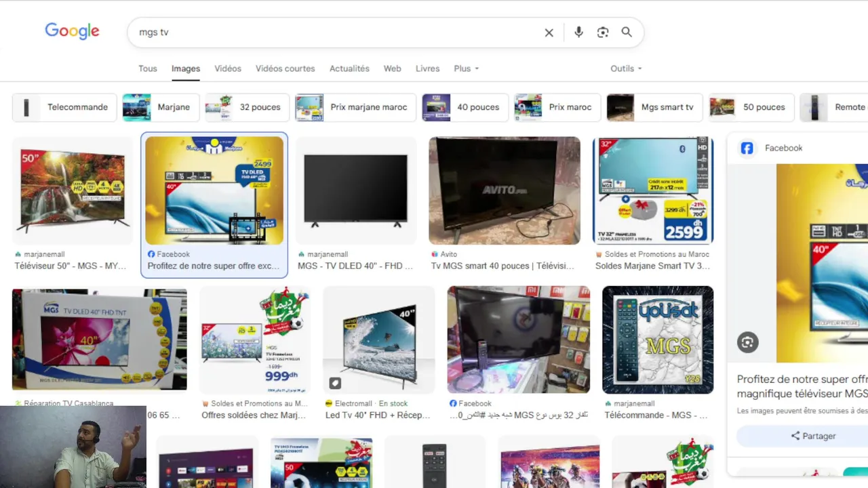Open 'Soldes Marjane Smart TV 3' link
Viewport: 868px width, 488px height.
[653, 266]
